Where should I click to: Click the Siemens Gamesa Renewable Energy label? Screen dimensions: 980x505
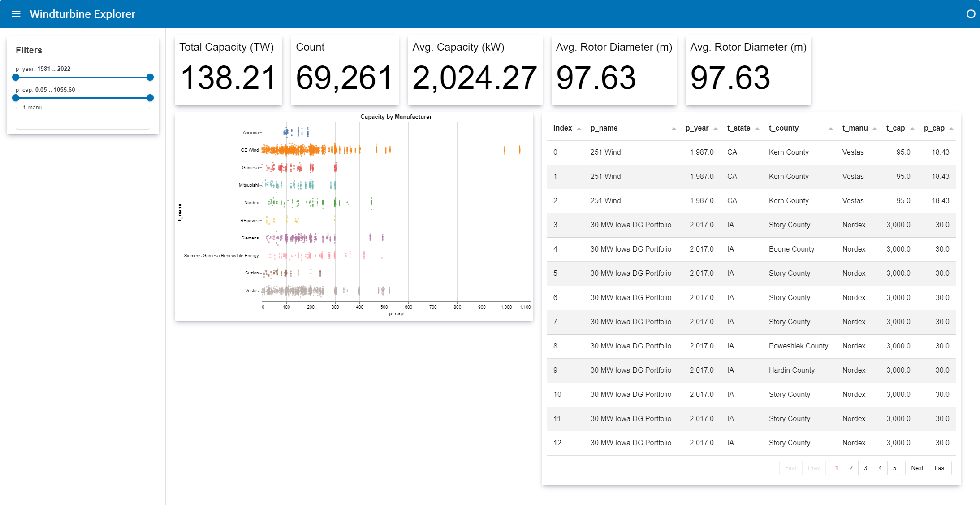pos(221,256)
